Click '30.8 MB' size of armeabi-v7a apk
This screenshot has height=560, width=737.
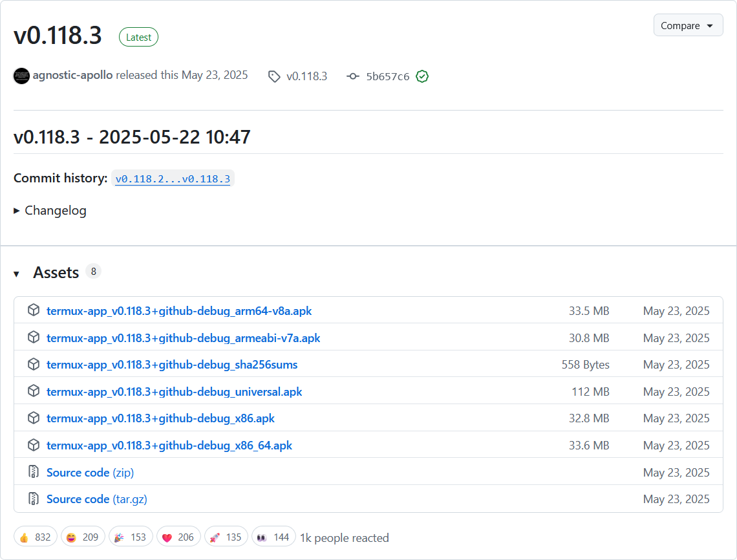point(589,338)
